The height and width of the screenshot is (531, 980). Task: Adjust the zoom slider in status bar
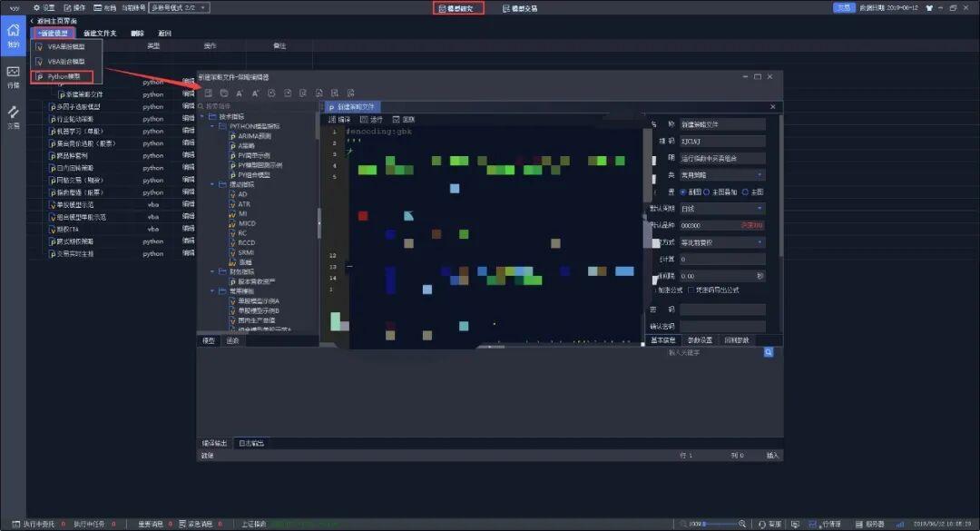pos(719,524)
